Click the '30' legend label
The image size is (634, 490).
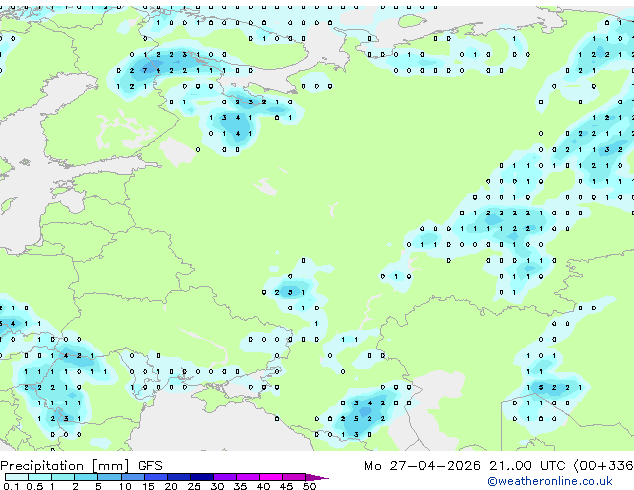tap(217, 486)
